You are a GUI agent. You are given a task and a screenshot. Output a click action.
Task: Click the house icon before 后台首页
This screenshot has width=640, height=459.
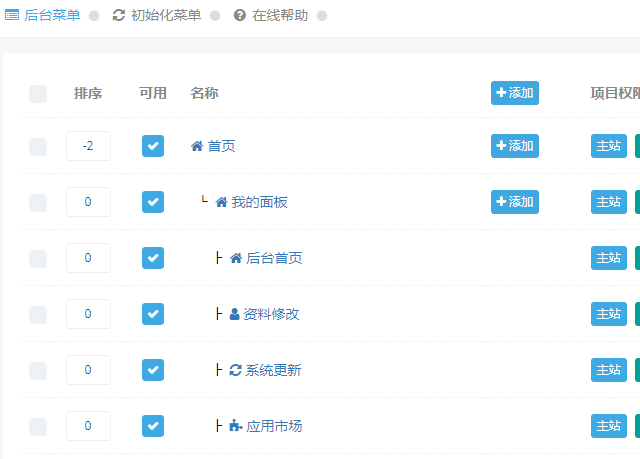point(236,258)
